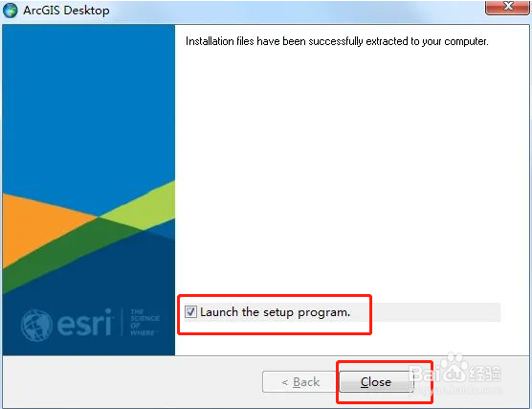
Task: Click "The Science of Where" tagline
Action: point(144,322)
